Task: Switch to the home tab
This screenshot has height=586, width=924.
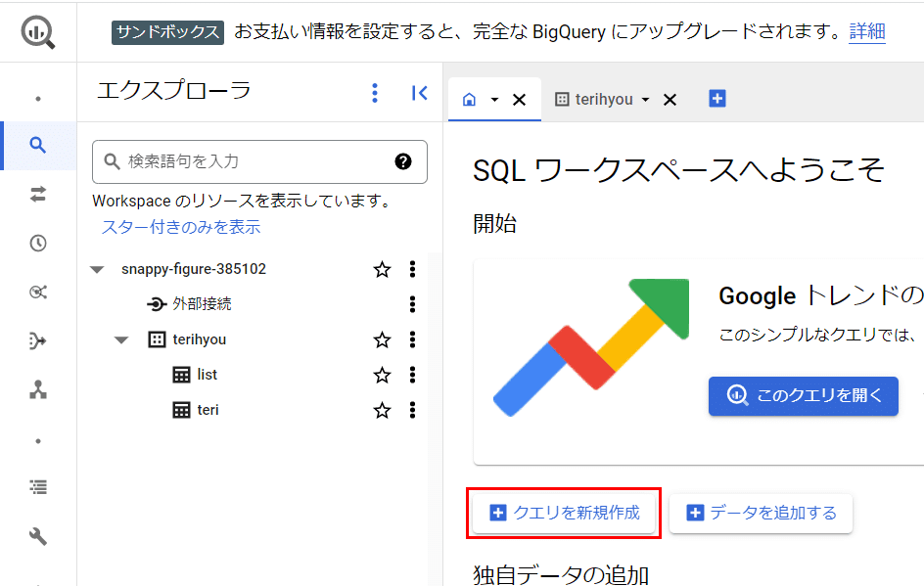Action: point(469,100)
